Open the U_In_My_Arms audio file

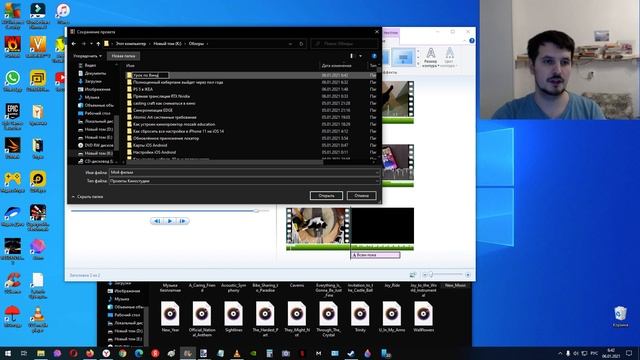pyautogui.click(x=392, y=317)
